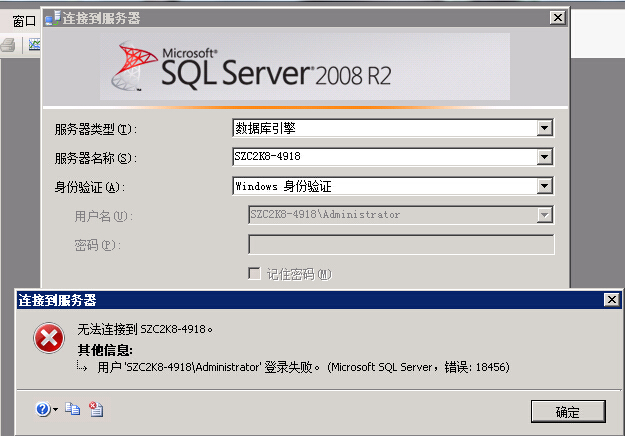Close the connect to server dialog
This screenshot has height=436, width=625.
click(557, 17)
